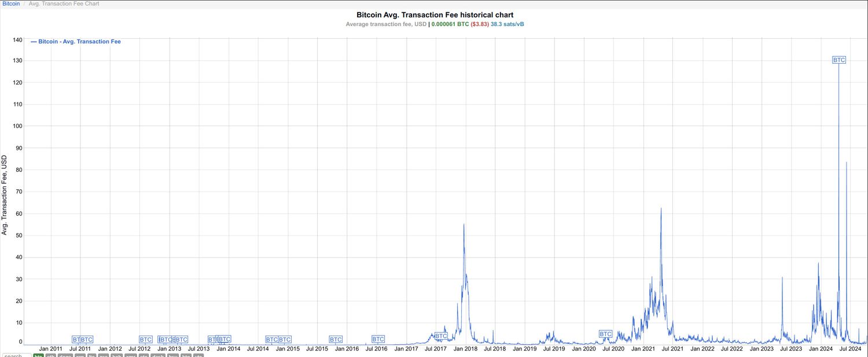
Task: Open the Bitcoin breadcrumb link
Action: click(11, 3)
